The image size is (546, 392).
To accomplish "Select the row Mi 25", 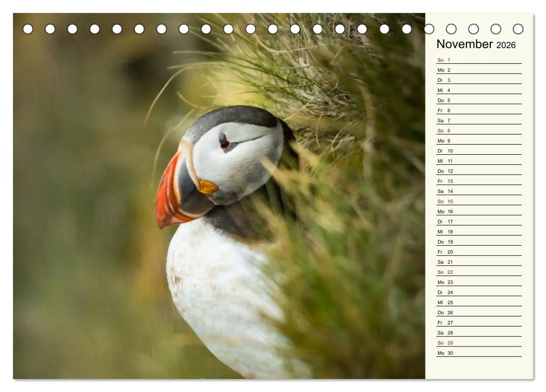I will (x=479, y=302).
